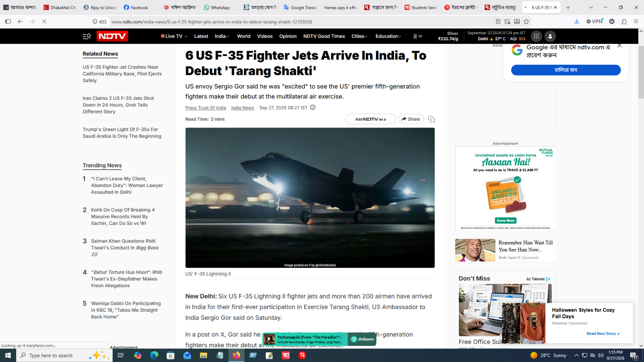
Task: Toggle the Firefox sidebar icon
Action: click(8, 21)
